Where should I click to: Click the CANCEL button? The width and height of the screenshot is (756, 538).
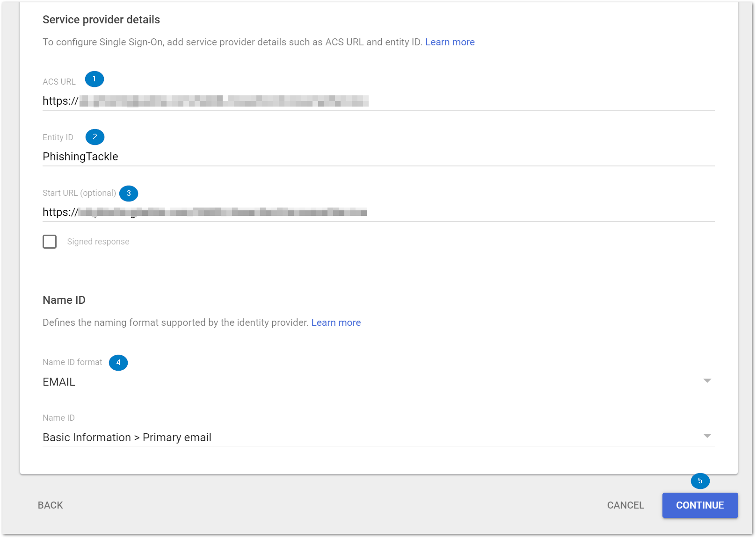(x=625, y=505)
